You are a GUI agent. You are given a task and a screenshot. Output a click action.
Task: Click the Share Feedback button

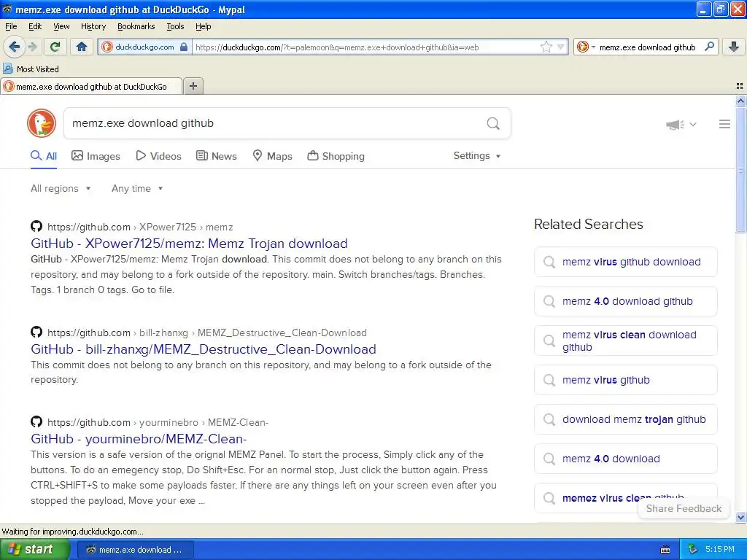pyautogui.click(x=683, y=508)
